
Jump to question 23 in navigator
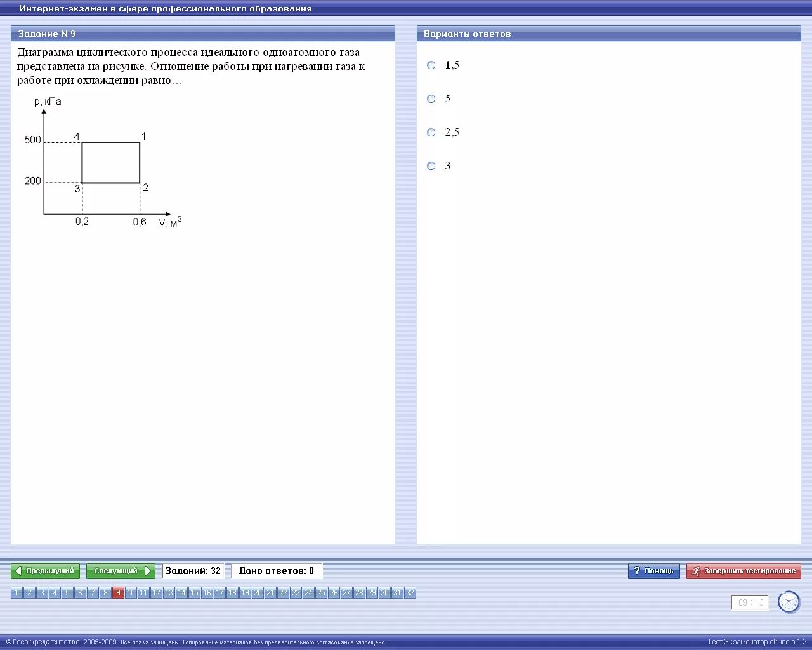point(296,593)
